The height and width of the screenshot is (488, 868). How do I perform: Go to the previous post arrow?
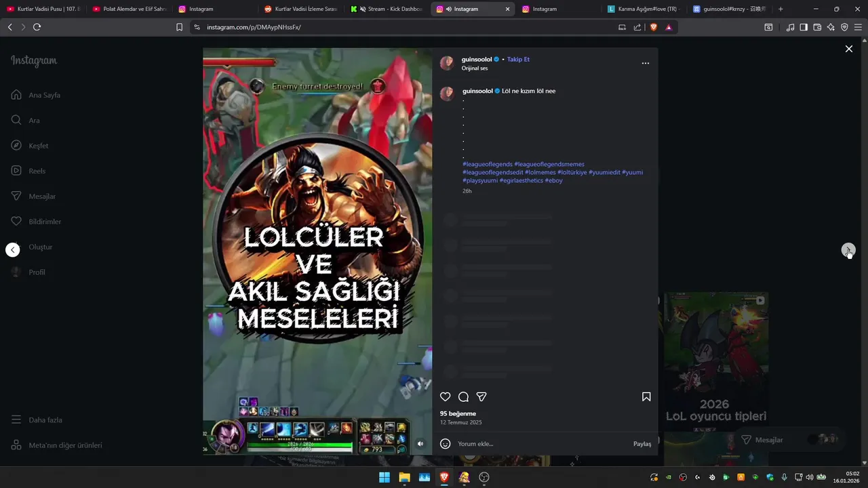(12, 249)
